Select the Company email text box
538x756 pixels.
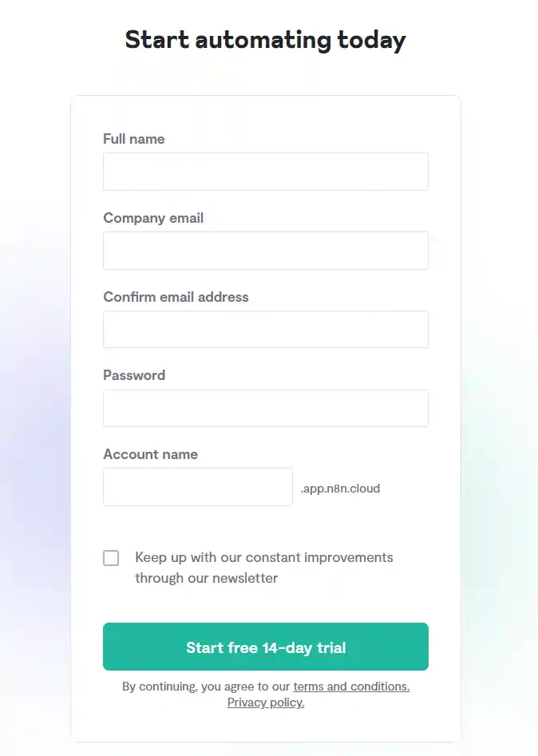265,250
